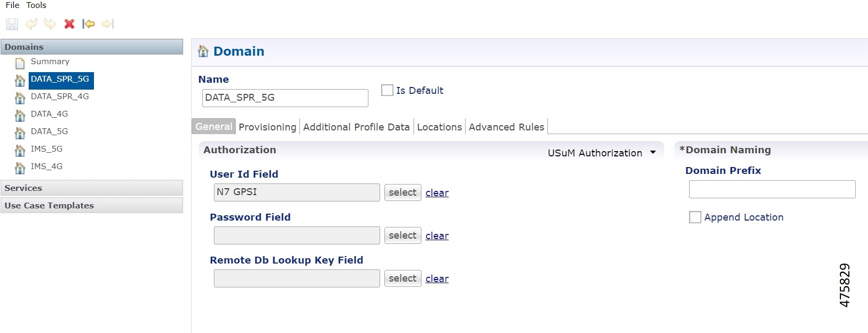Click the house icon beside DATA_SPR_5G
This screenshot has width=868, height=333.
(20, 81)
